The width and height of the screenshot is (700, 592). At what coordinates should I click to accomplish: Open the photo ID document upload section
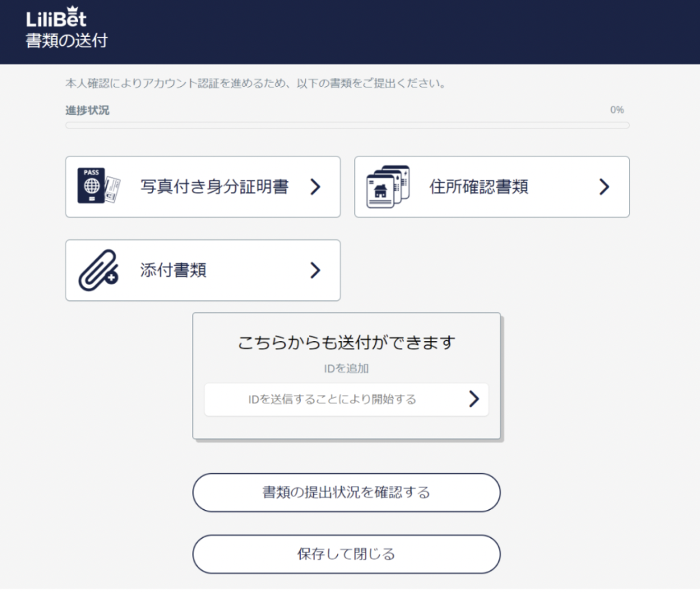point(203,186)
